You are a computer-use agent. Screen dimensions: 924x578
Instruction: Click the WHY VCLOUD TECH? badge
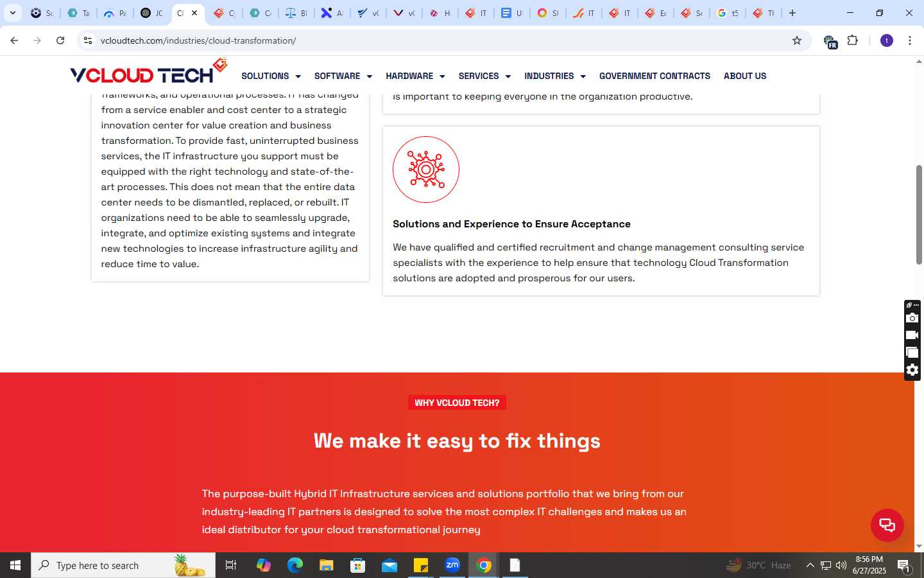tap(457, 403)
